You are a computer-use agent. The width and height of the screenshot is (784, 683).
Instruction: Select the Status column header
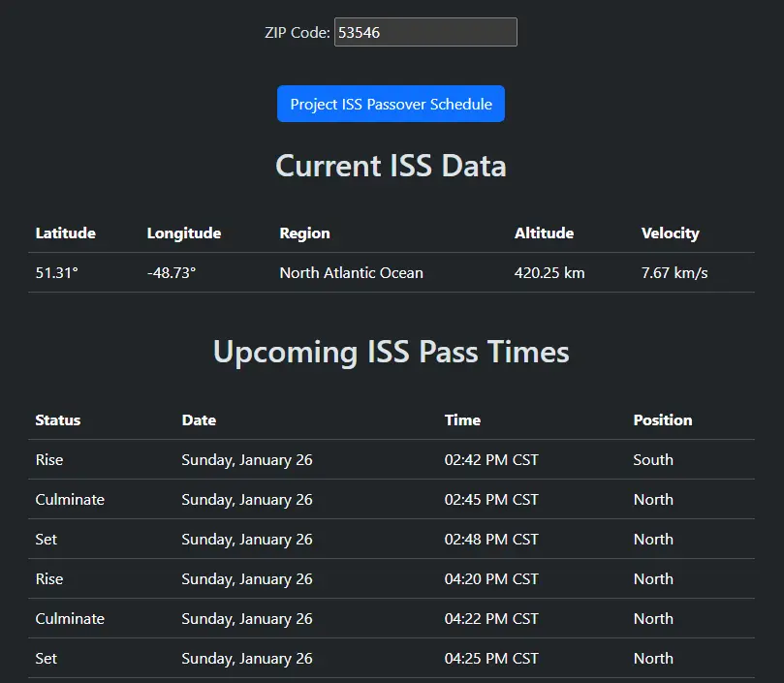57,419
